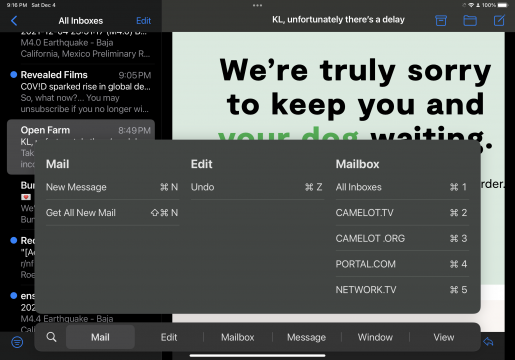This screenshot has height=360, width=515.
Task: Open the Message tab
Action: (x=306, y=337)
